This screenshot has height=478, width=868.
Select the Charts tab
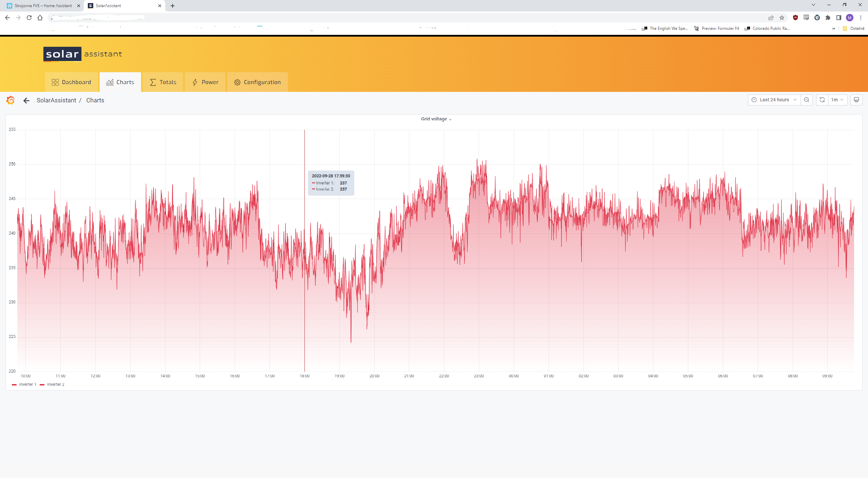(120, 82)
